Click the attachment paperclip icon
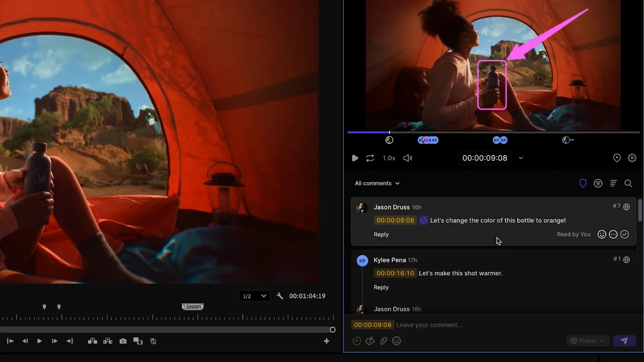This screenshot has height=362, width=644. point(383,341)
